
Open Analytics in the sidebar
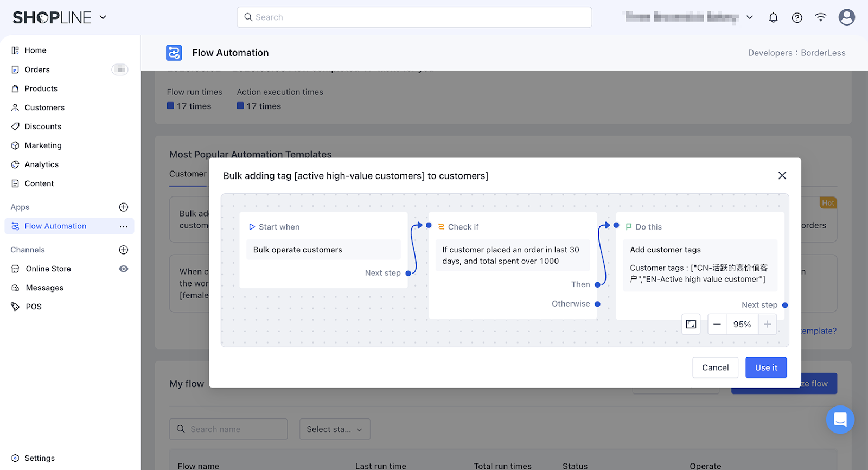click(42, 164)
